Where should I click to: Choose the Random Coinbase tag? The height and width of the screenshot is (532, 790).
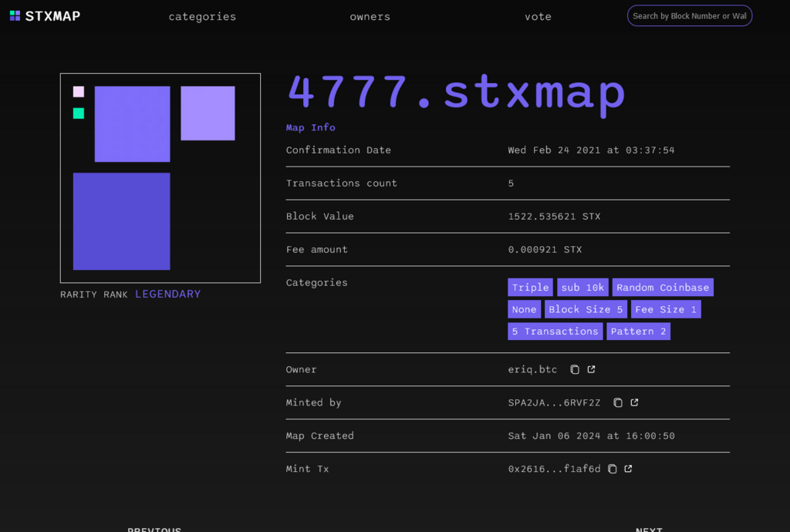pos(663,288)
